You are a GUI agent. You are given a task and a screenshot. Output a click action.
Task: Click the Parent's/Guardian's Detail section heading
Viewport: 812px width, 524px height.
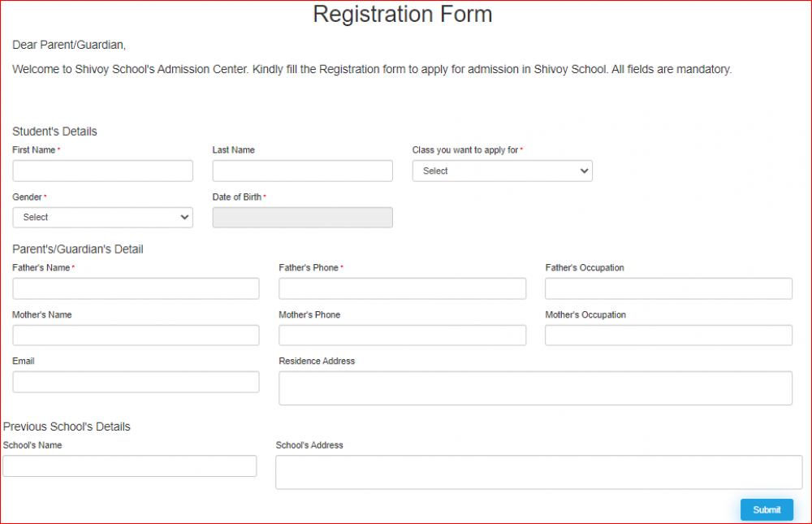(78, 249)
